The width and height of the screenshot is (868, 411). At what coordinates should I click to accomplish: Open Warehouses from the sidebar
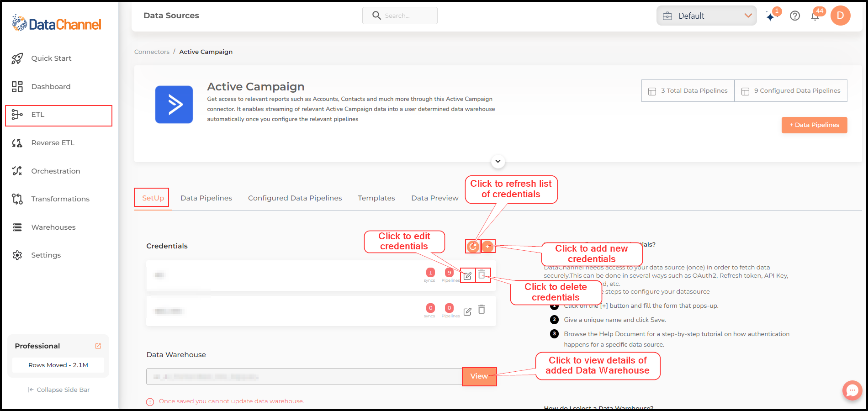tap(53, 227)
